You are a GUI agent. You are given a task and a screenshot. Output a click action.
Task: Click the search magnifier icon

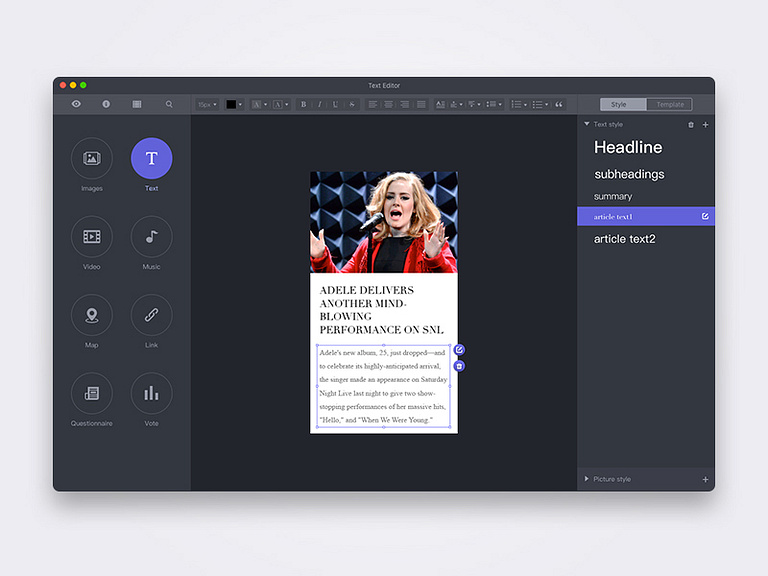pos(169,104)
